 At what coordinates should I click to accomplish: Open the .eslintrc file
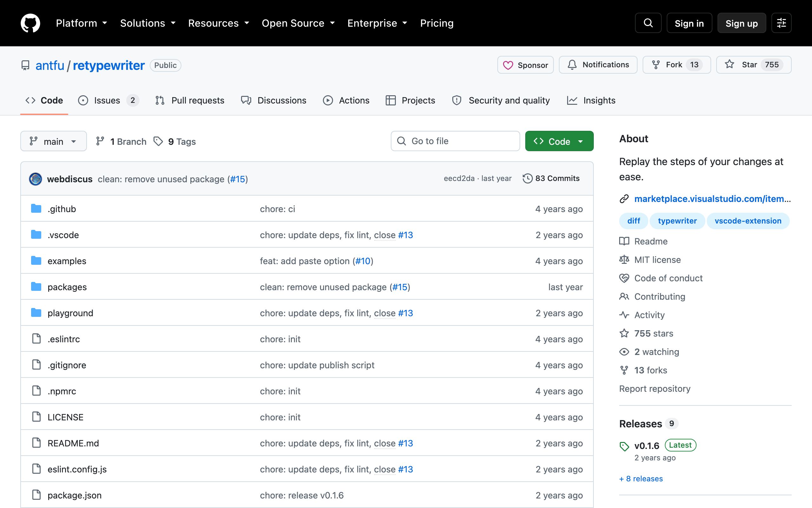(64, 339)
